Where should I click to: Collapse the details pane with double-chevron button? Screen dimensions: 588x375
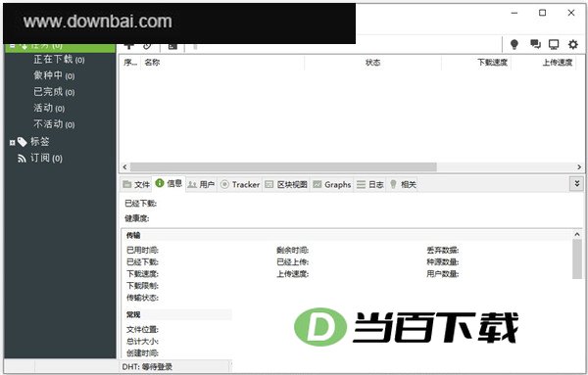coord(577,183)
